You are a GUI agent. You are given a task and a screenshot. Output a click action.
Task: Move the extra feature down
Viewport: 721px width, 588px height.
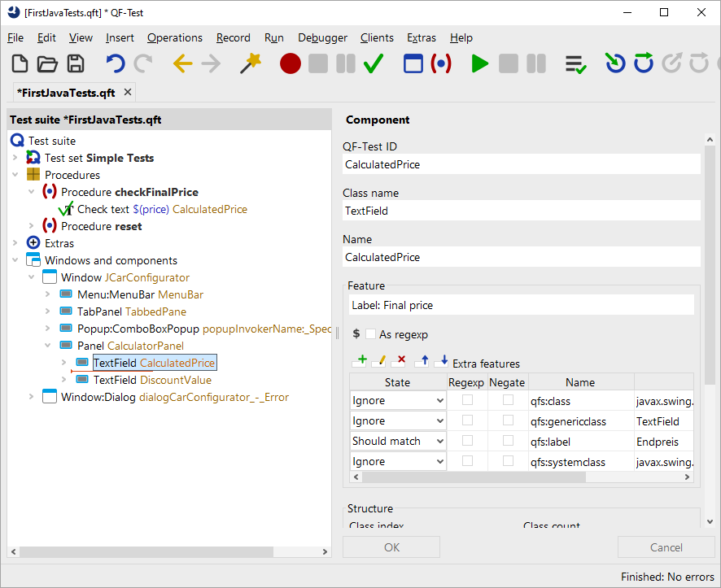tap(441, 361)
